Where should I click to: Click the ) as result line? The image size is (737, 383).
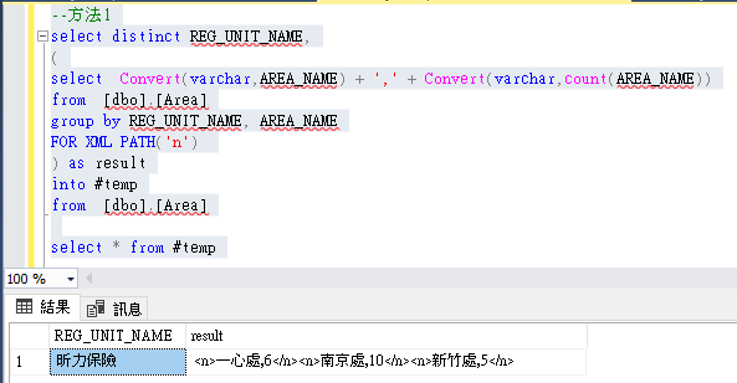pos(99,163)
